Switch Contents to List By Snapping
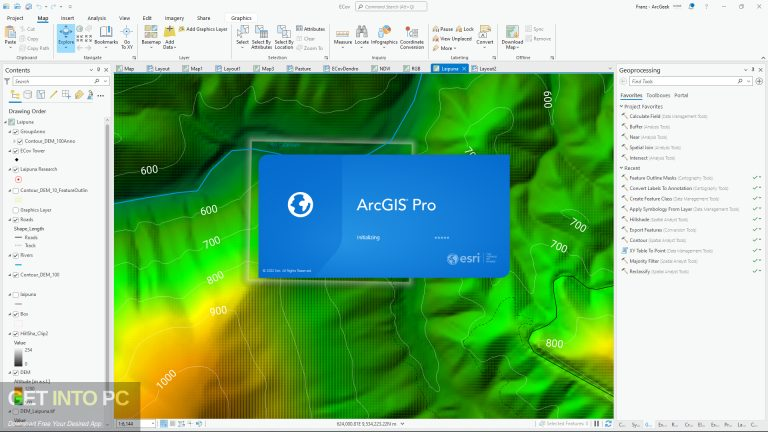 tap(66, 95)
